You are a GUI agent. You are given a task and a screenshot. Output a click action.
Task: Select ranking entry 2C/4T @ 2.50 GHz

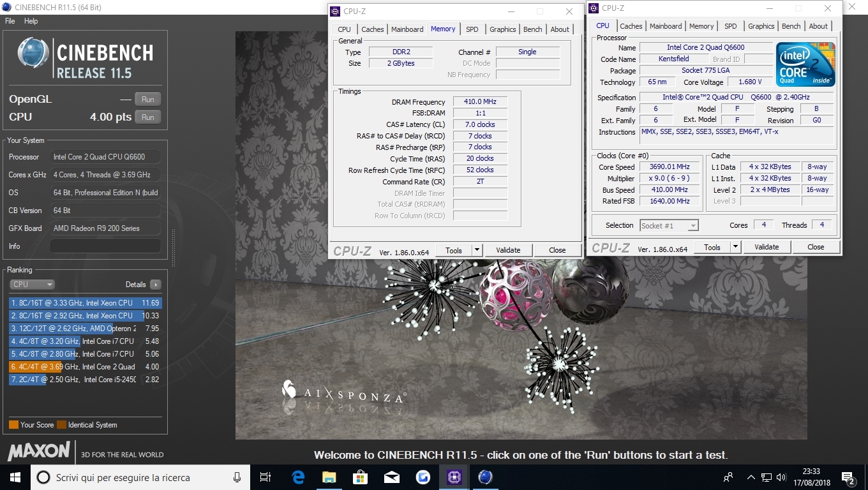(x=86, y=380)
